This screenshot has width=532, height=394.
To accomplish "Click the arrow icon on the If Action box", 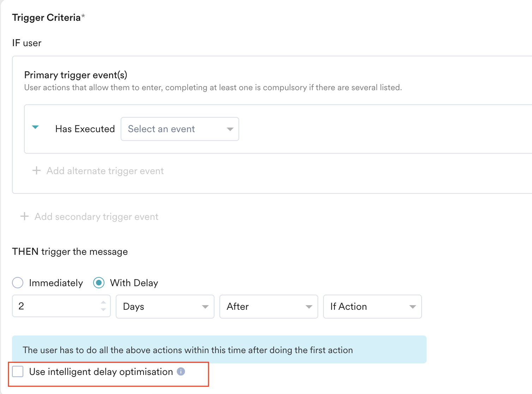I will pyautogui.click(x=412, y=307).
